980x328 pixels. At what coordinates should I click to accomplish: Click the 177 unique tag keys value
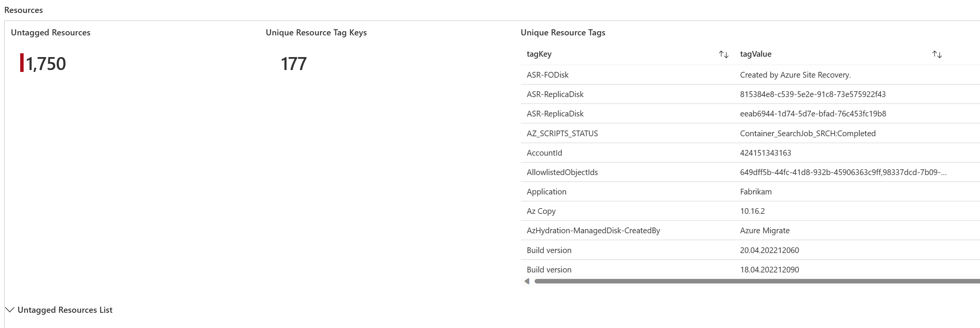pos(293,64)
